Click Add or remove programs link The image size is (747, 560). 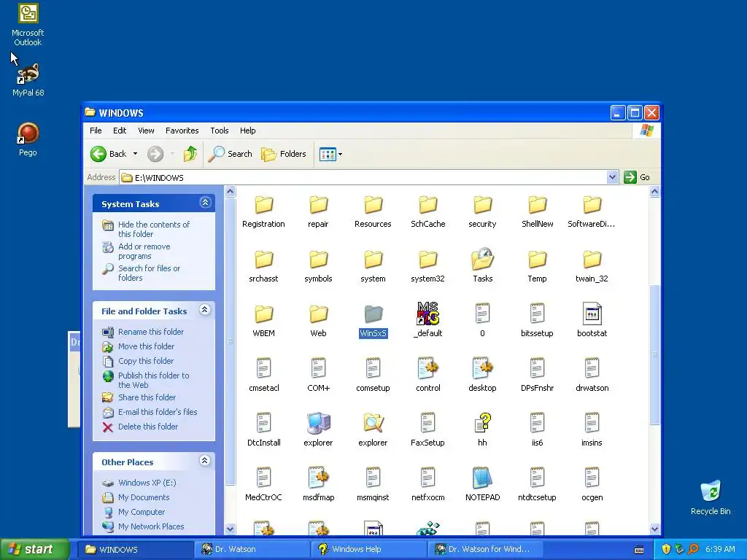pos(144,251)
